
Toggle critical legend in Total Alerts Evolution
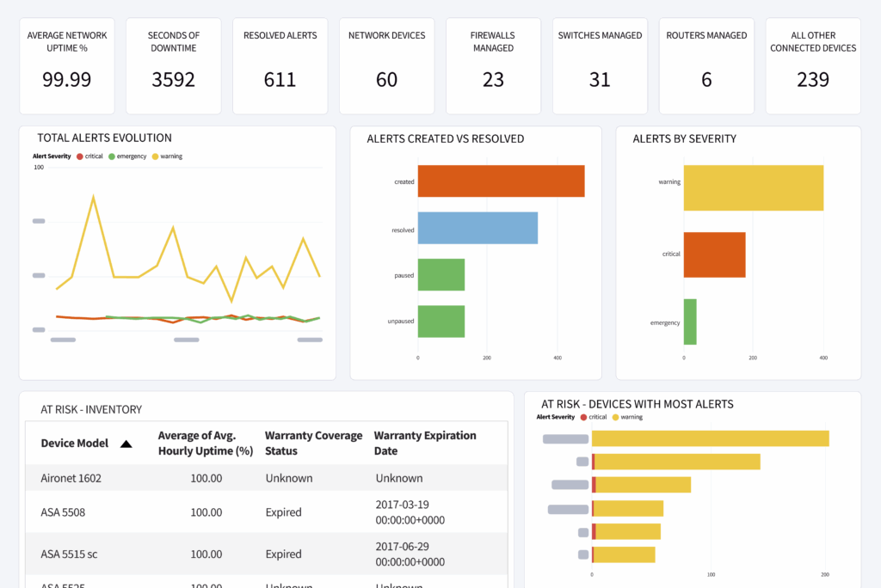[x=89, y=156]
